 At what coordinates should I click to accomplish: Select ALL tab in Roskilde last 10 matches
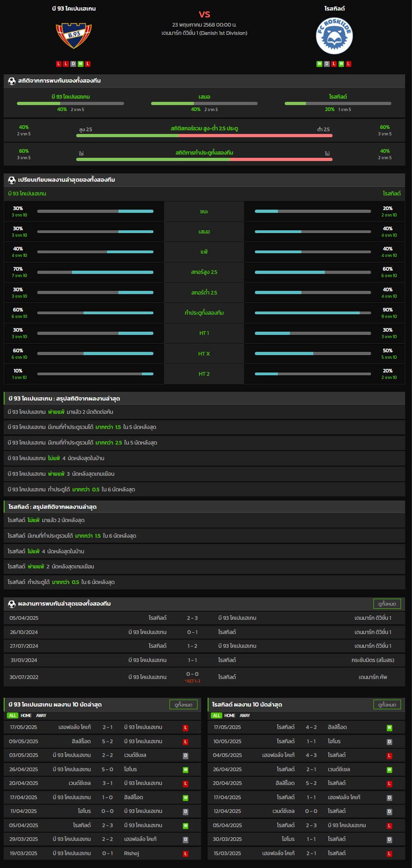(x=216, y=716)
